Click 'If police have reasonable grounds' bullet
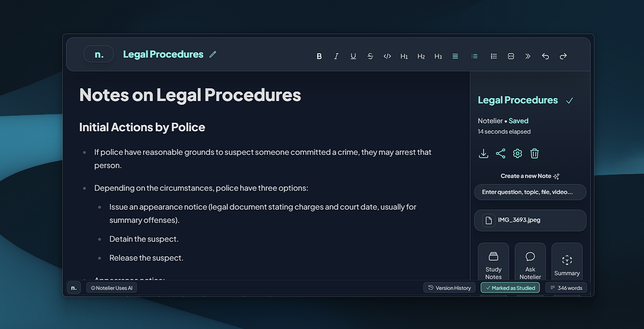The height and width of the screenshot is (329, 644). coord(263,158)
